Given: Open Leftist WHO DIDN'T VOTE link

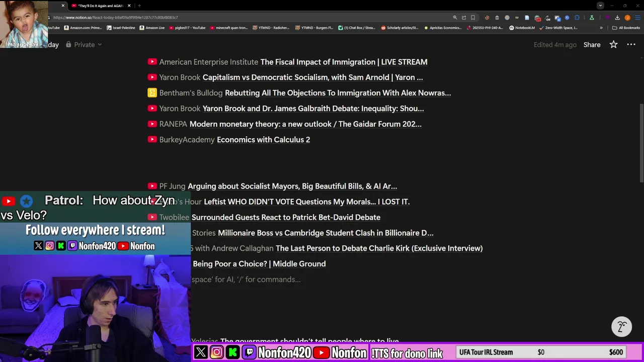Looking at the screenshot, I should click(x=306, y=202).
